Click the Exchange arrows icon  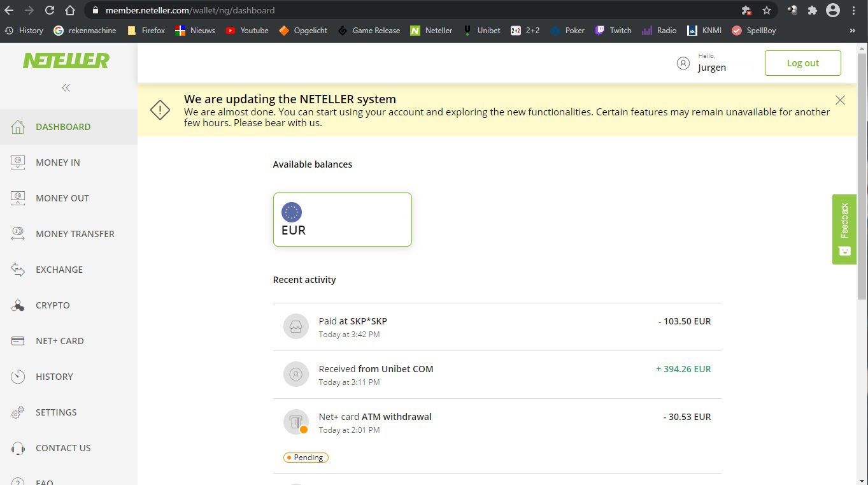[x=18, y=270]
